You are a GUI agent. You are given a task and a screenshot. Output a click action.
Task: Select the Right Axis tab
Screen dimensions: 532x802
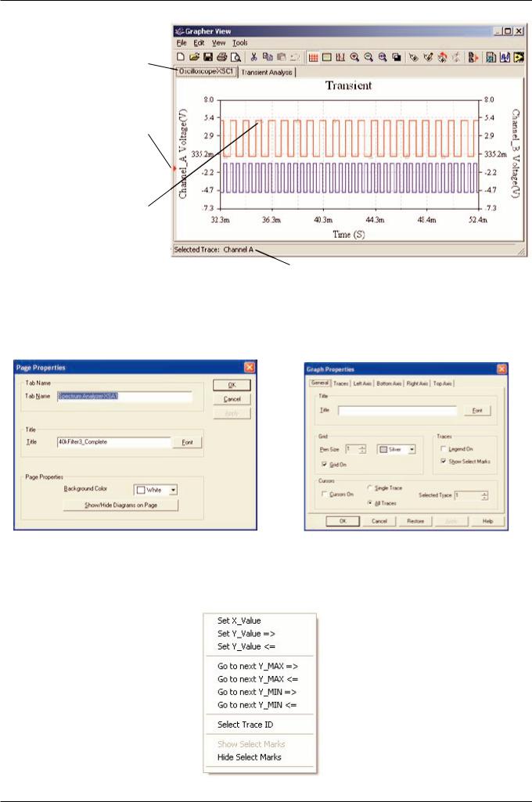pos(417,383)
